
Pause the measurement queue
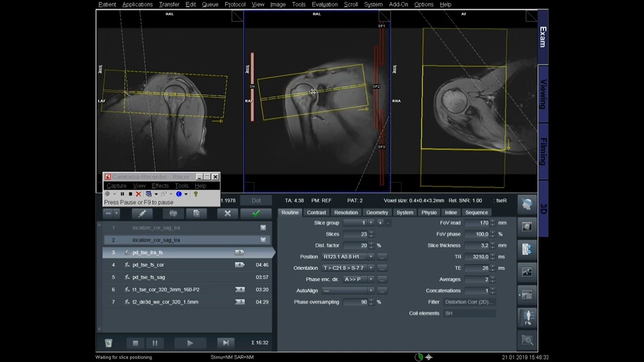pos(155,343)
